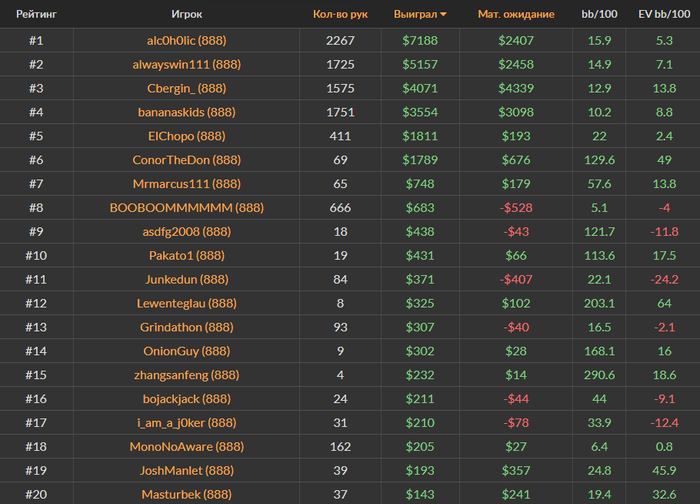Sort by Кол-во рук column
This screenshot has height=504, width=700.
pyautogui.click(x=340, y=15)
